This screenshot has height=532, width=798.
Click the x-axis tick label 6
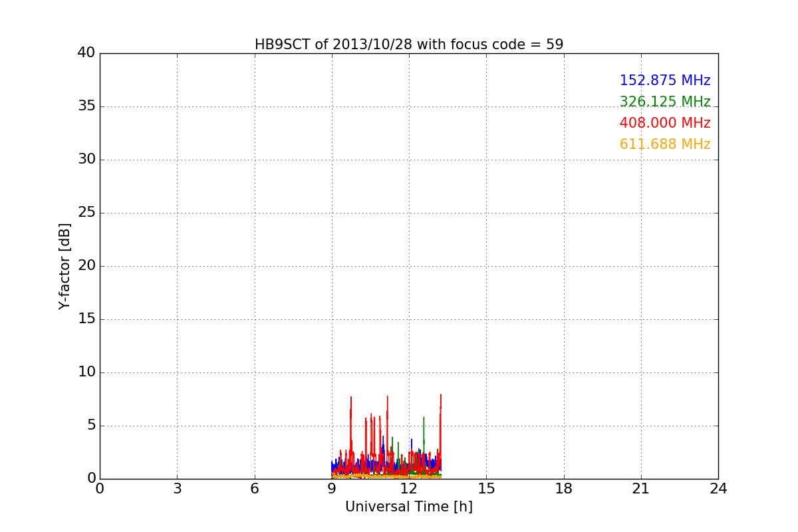click(255, 489)
